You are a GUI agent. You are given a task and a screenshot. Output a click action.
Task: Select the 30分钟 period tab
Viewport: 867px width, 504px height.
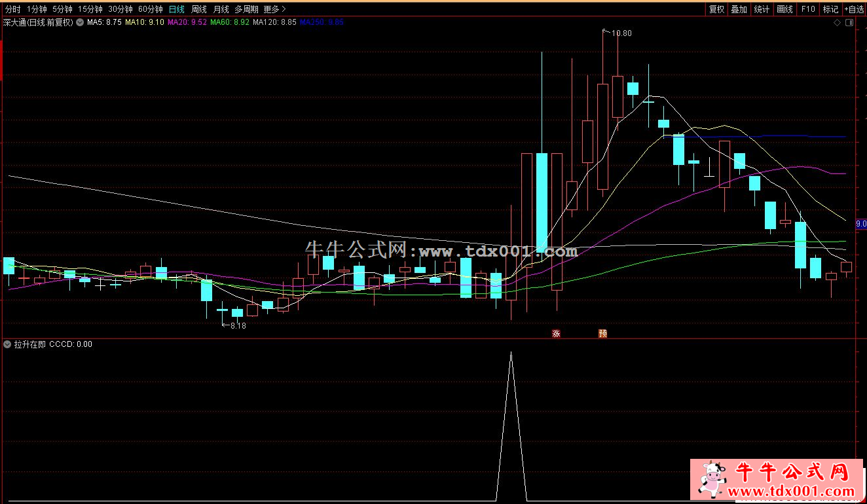[x=120, y=10]
